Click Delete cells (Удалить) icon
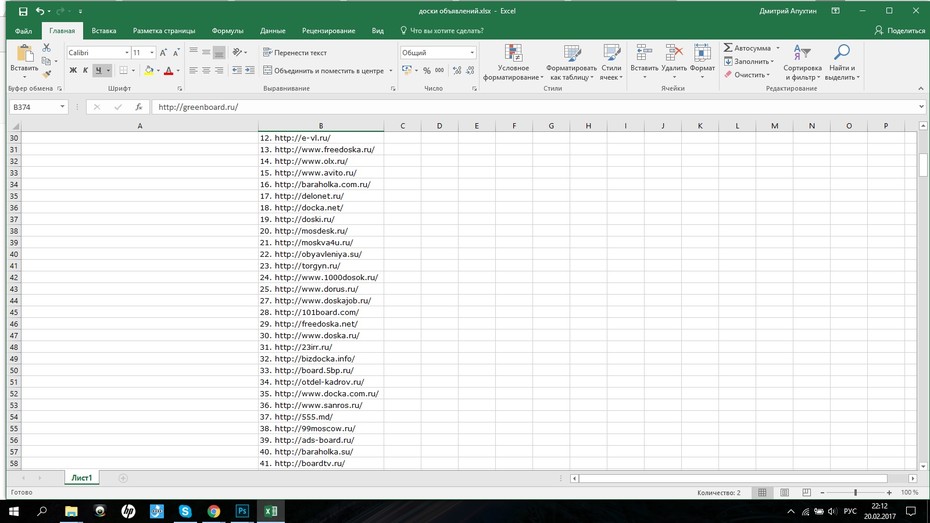 click(x=674, y=53)
